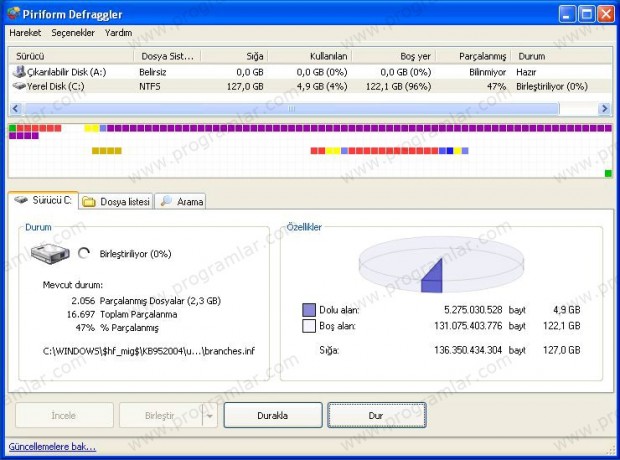Click the pie chart used-space slice
Viewport: 620px width, 460px height.
coord(433,278)
